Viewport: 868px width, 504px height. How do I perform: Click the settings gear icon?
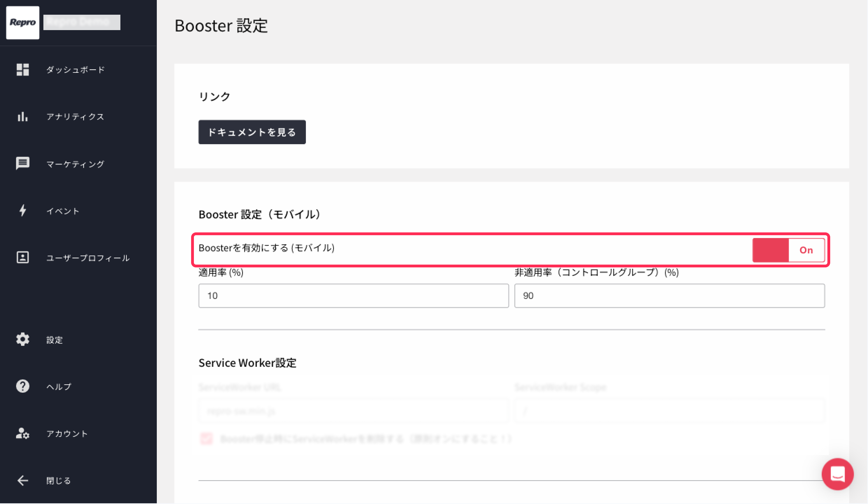(x=23, y=339)
